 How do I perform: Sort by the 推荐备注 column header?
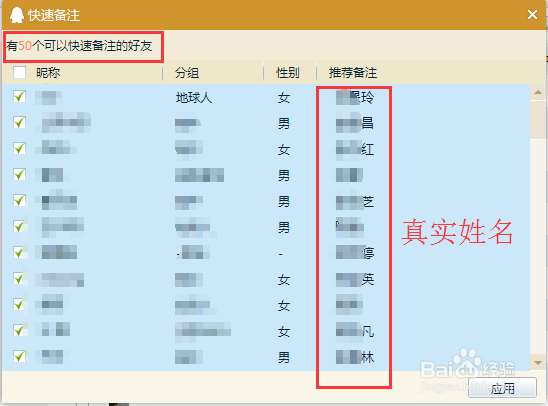353,73
